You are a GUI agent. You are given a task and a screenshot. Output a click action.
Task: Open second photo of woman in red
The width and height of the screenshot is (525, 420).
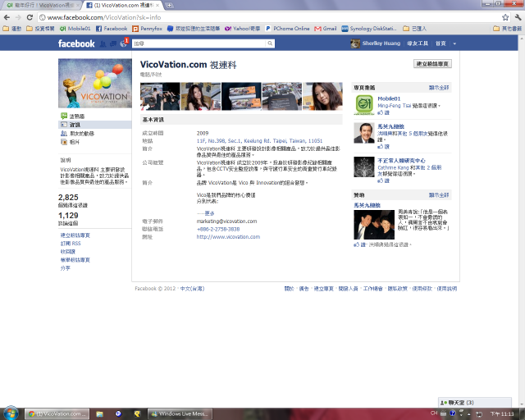click(200, 97)
